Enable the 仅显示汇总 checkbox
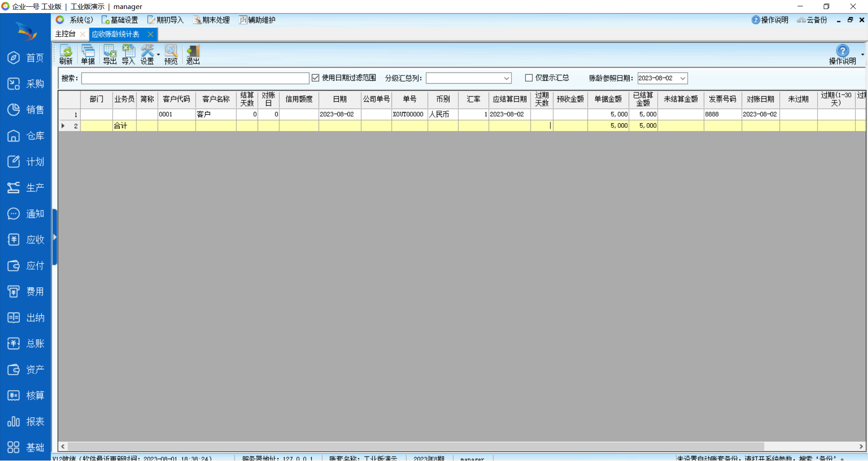 529,78
